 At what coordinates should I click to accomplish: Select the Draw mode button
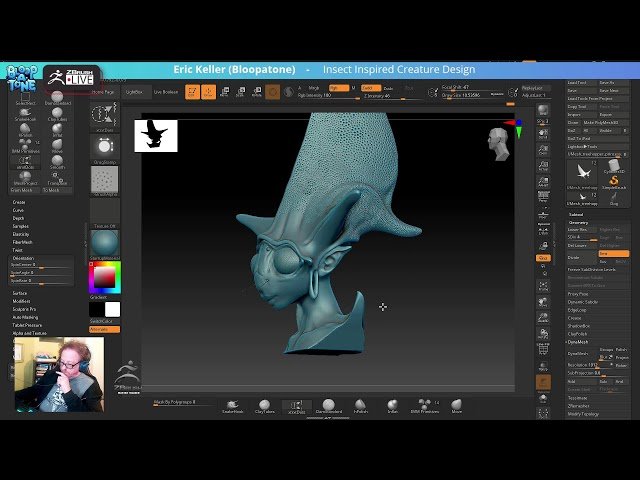[x=208, y=91]
